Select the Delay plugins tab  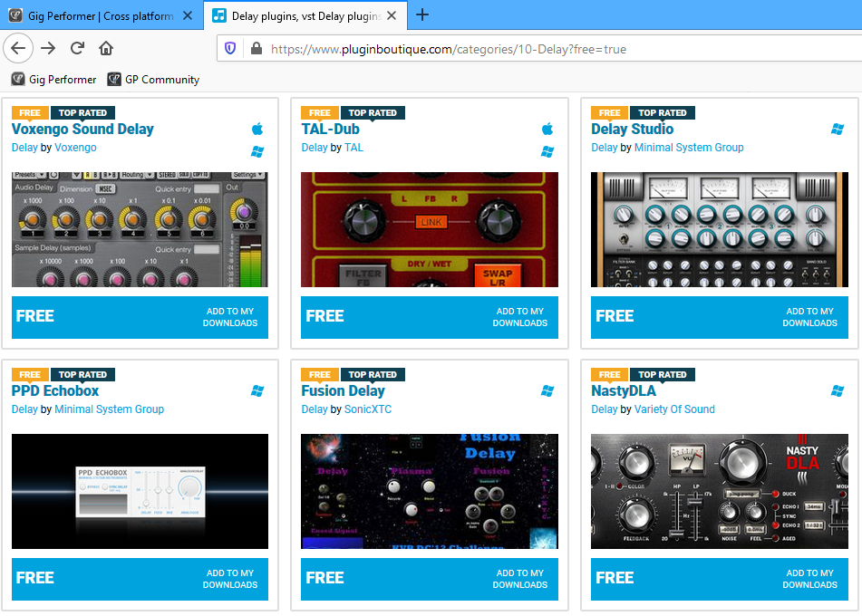point(305,15)
